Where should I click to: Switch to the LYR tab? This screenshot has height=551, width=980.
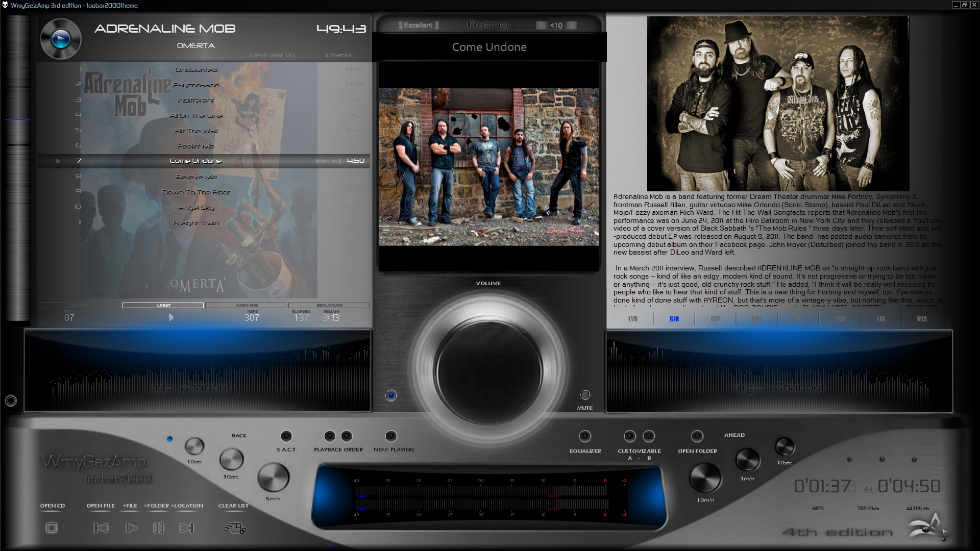[x=633, y=319]
